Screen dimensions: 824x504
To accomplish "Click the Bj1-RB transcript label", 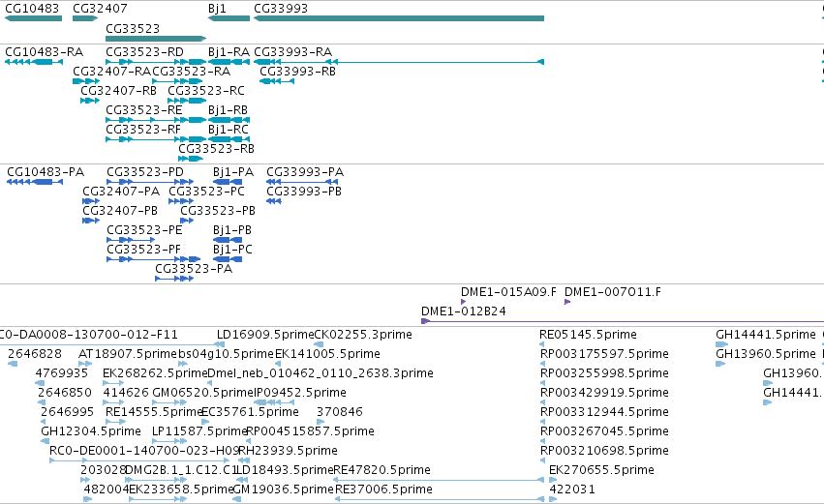I will click(x=228, y=110).
